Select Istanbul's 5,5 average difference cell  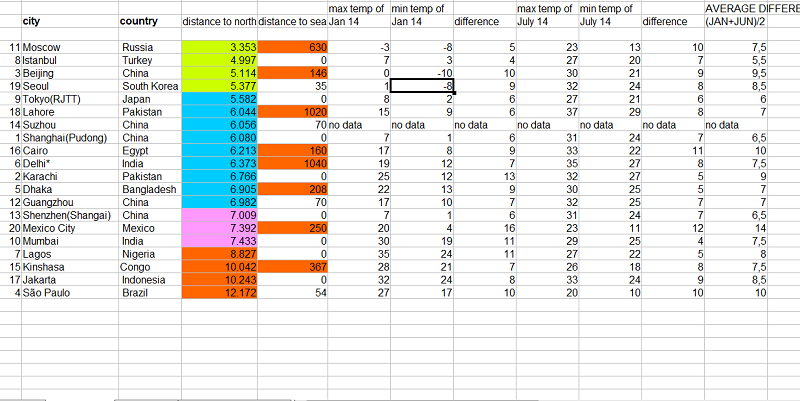tap(736, 60)
